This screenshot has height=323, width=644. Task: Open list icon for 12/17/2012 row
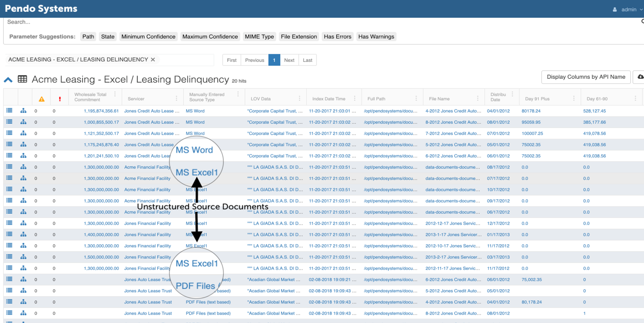(x=9, y=223)
